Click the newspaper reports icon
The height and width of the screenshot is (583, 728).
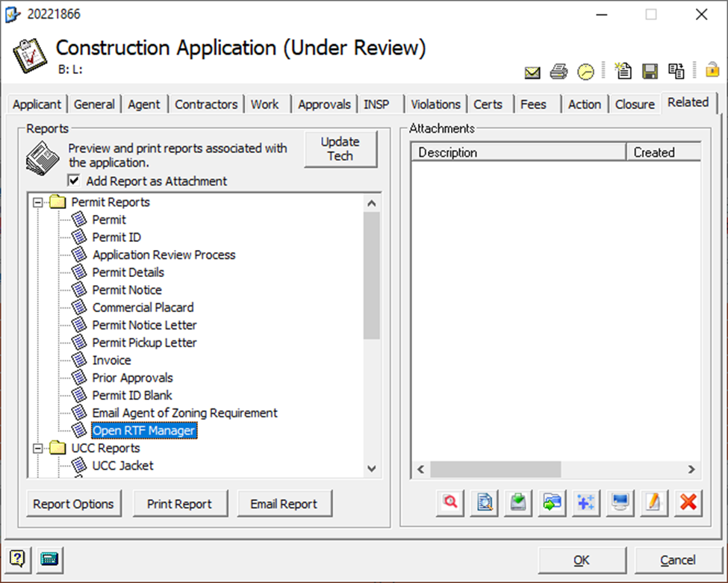43,159
